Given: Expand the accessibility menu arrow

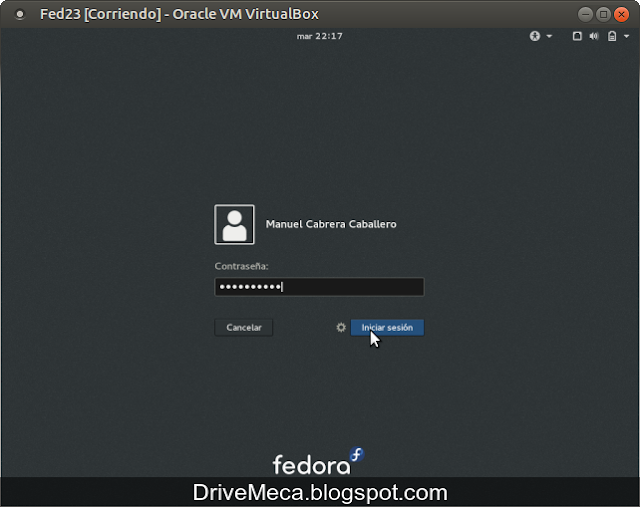Looking at the screenshot, I should pos(549,36).
